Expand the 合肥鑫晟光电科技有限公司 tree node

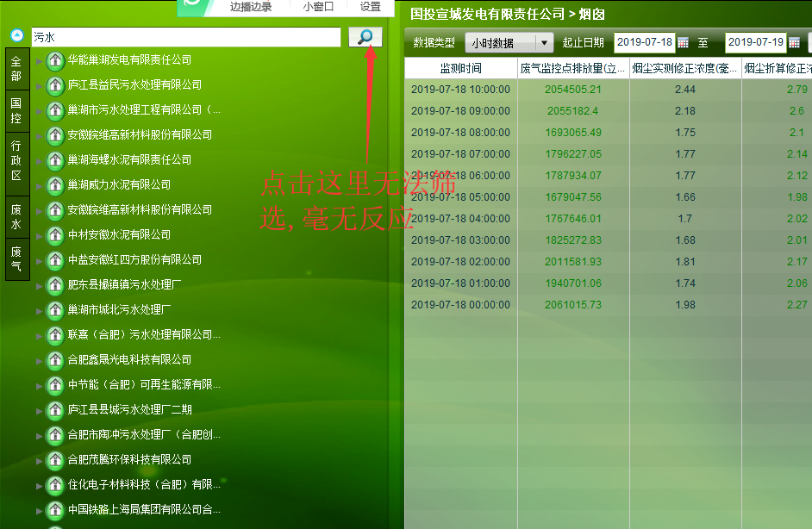[x=40, y=361]
